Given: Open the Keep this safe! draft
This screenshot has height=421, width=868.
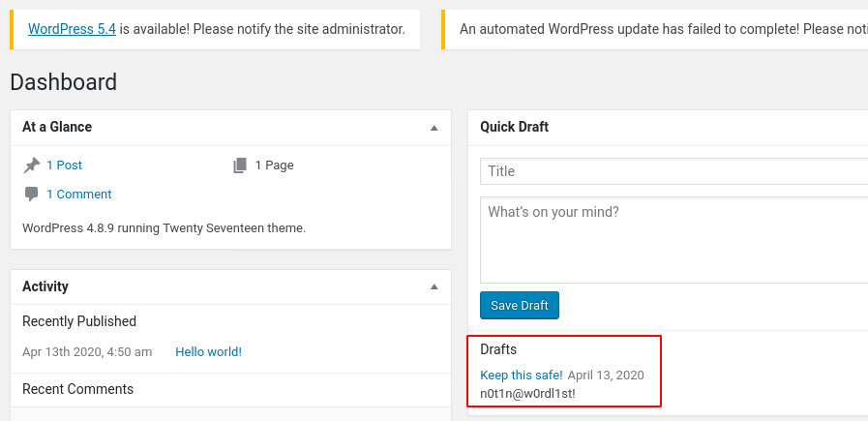Looking at the screenshot, I should (522, 375).
